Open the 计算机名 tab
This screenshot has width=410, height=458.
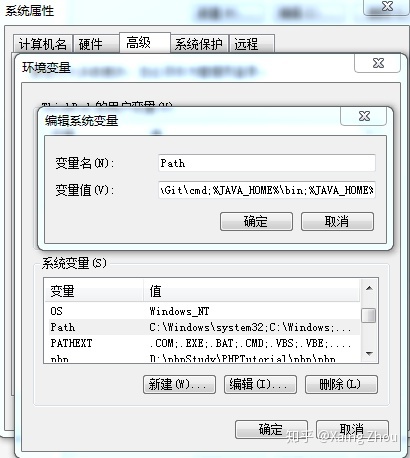(43, 44)
